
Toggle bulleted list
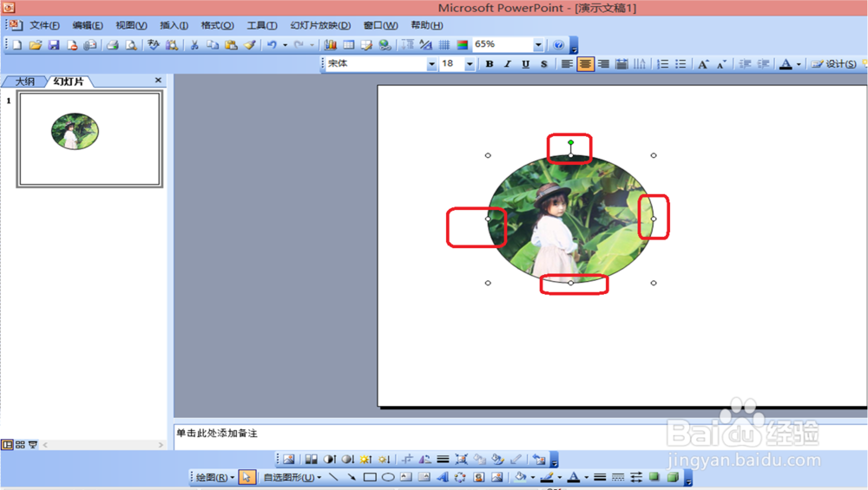[681, 64]
